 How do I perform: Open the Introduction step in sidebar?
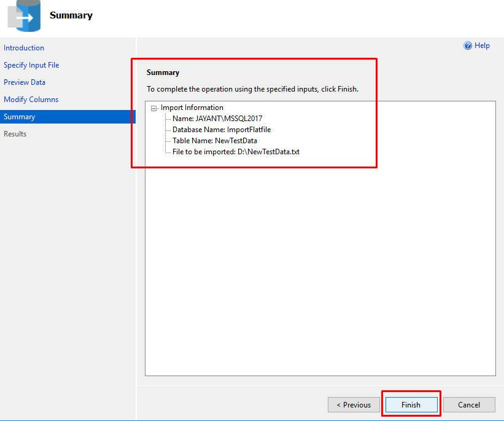click(24, 48)
